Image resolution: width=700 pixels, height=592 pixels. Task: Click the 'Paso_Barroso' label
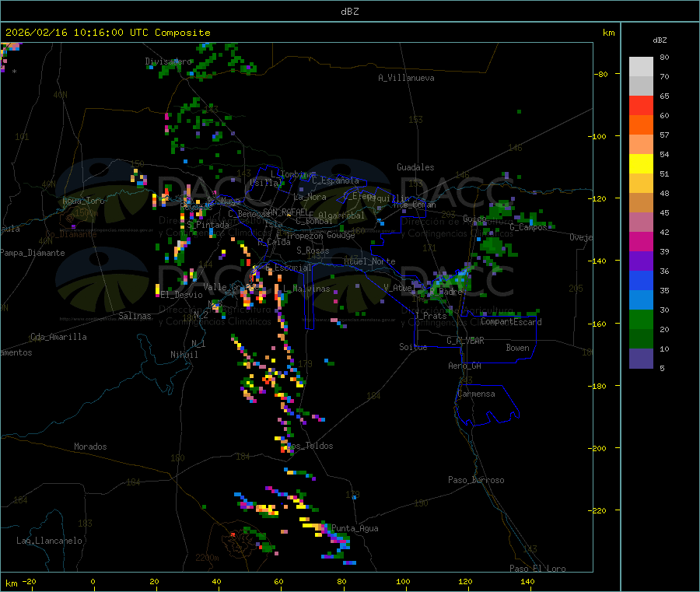tap(476, 480)
